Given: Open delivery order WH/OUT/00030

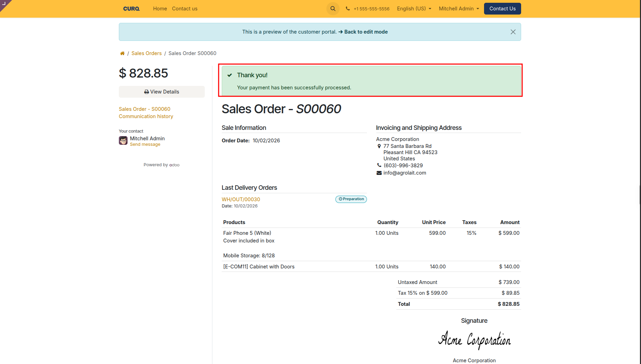Looking at the screenshot, I should [241, 199].
